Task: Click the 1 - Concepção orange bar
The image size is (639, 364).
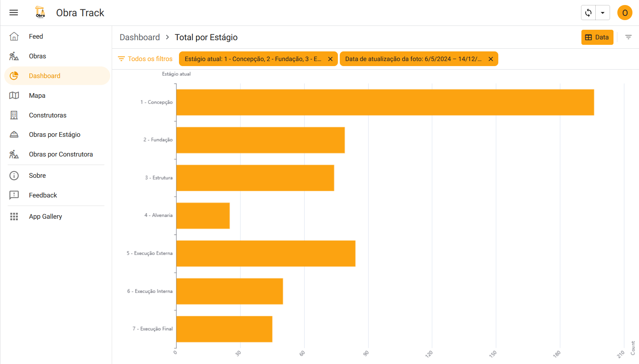Action: [385, 102]
